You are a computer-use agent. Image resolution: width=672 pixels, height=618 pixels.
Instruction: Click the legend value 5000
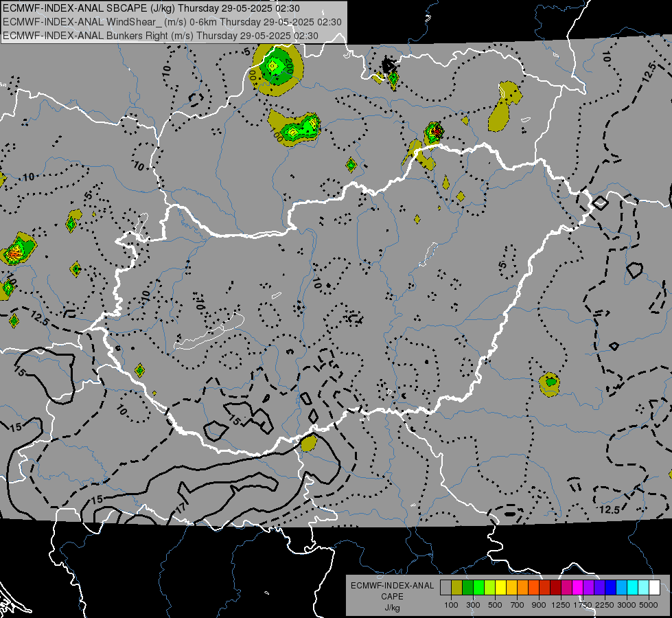[x=649, y=605]
